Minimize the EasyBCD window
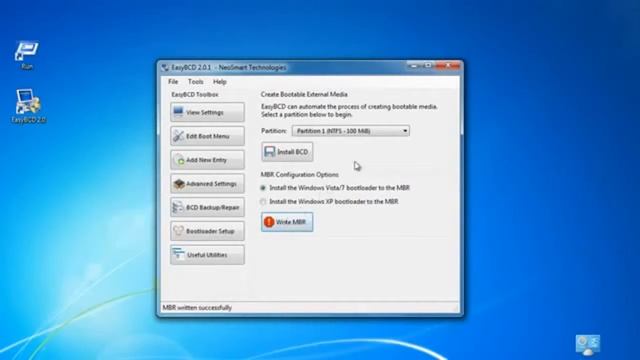The width and height of the screenshot is (640, 360). point(415,65)
